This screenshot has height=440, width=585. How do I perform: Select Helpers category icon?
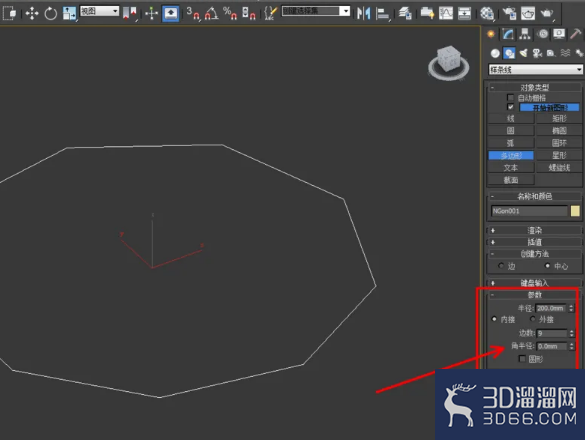tap(551, 53)
